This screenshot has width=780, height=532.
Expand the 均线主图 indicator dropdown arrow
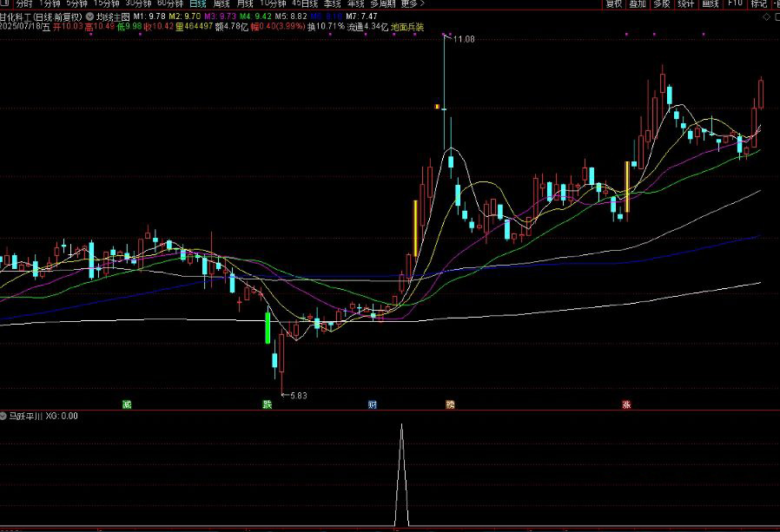90,16
